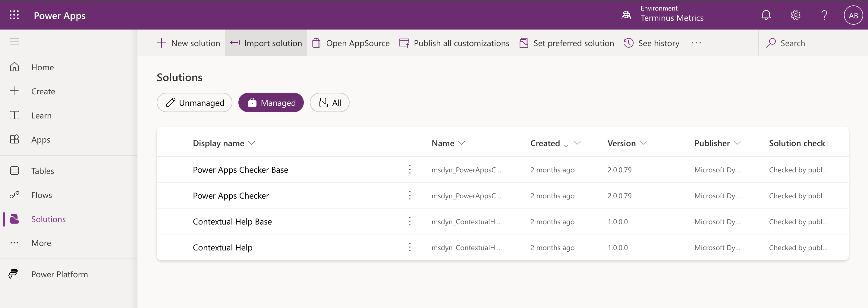Screen dimensions: 868x308
Task: Collapse the left navigation hamburger menu
Action: (14, 42)
